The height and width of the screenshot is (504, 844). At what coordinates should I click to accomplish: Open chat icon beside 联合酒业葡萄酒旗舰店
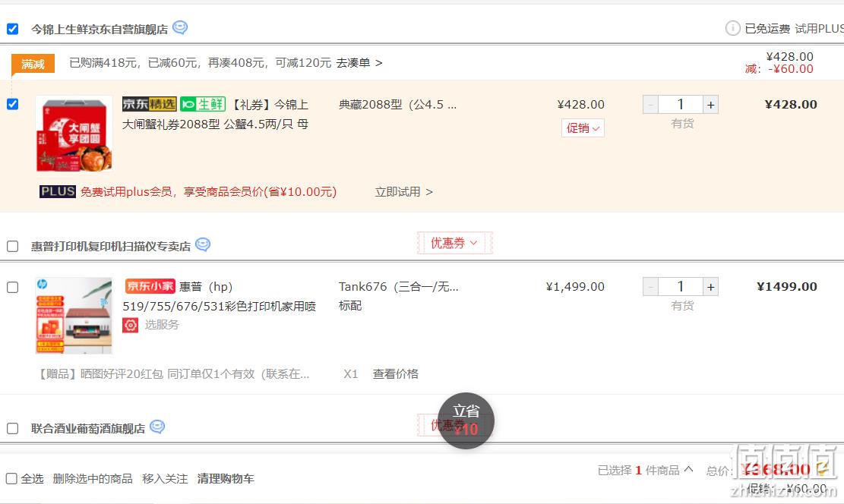[x=157, y=427]
